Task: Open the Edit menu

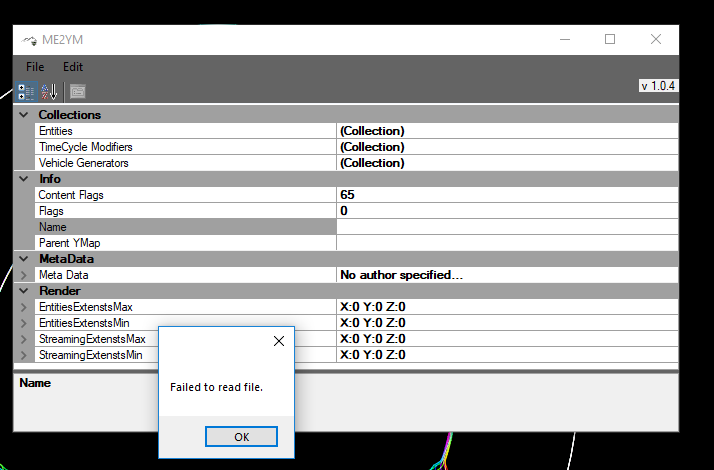Action: click(x=73, y=67)
